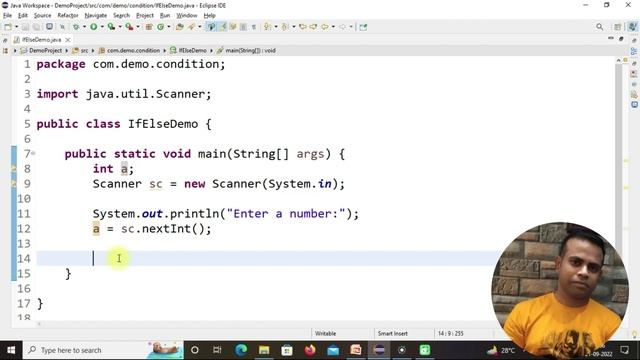Click the New file toolbar icon
This screenshot has height=360, width=640.
tap(8, 27)
